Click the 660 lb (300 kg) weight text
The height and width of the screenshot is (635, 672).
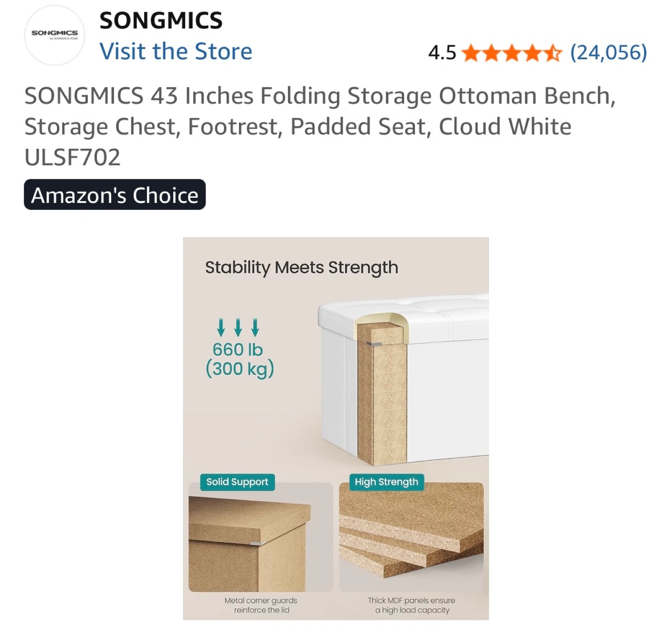click(x=239, y=359)
